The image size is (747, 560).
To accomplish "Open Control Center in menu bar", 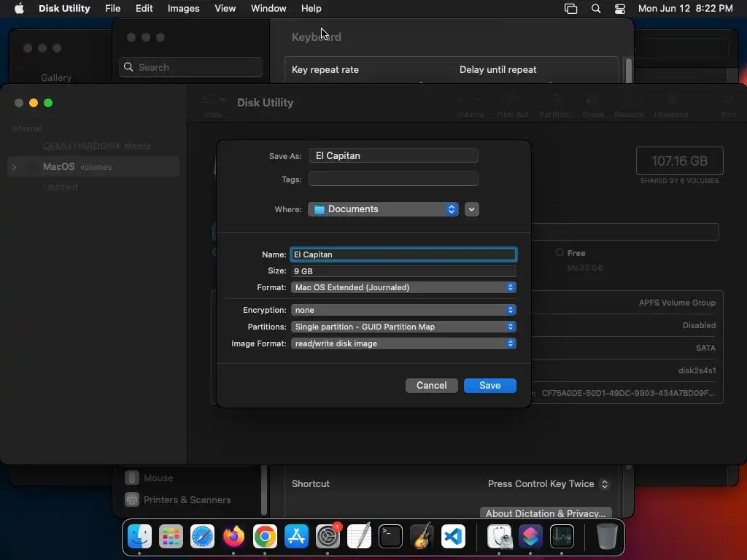I will (620, 9).
